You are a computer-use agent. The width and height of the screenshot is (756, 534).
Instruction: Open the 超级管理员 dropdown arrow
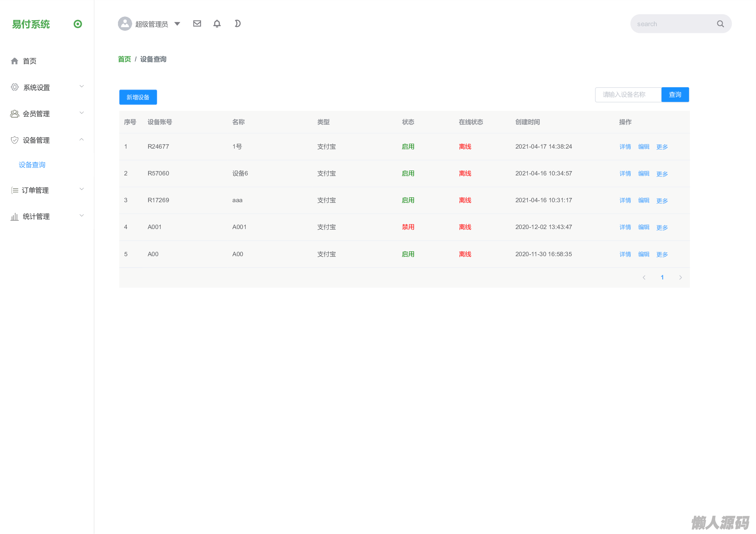pos(177,24)
